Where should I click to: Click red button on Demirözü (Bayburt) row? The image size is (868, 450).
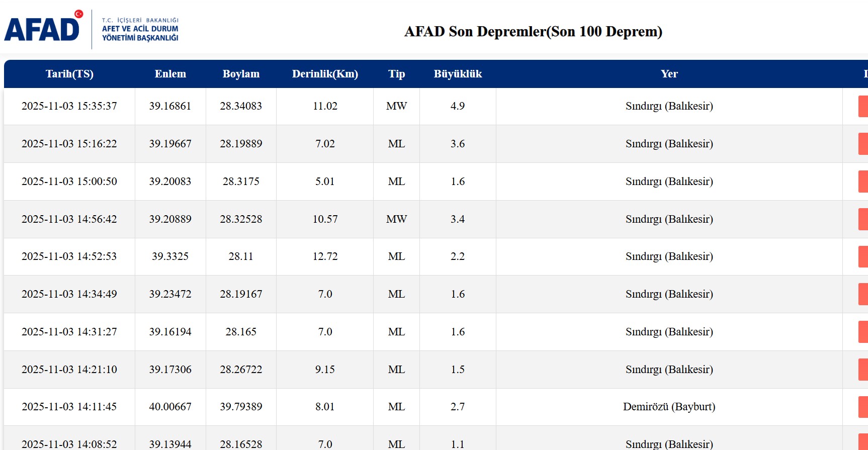tap(862, 407)
